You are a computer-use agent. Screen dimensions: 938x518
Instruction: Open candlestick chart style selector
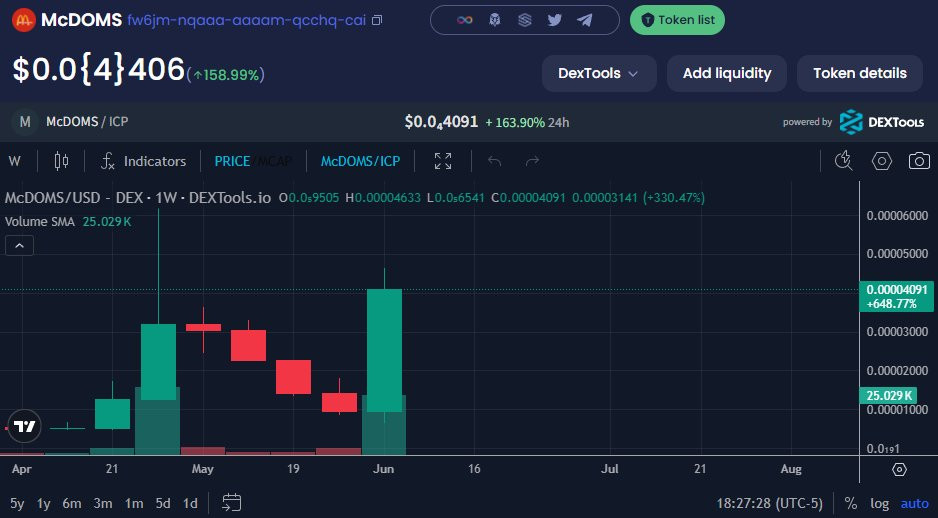click(x=61, y=162)
